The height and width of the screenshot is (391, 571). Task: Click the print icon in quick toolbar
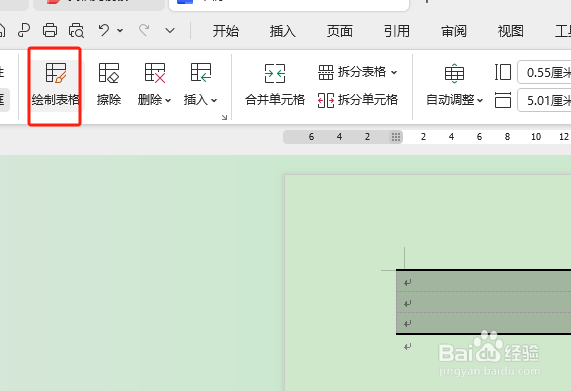tap(50, 31)
